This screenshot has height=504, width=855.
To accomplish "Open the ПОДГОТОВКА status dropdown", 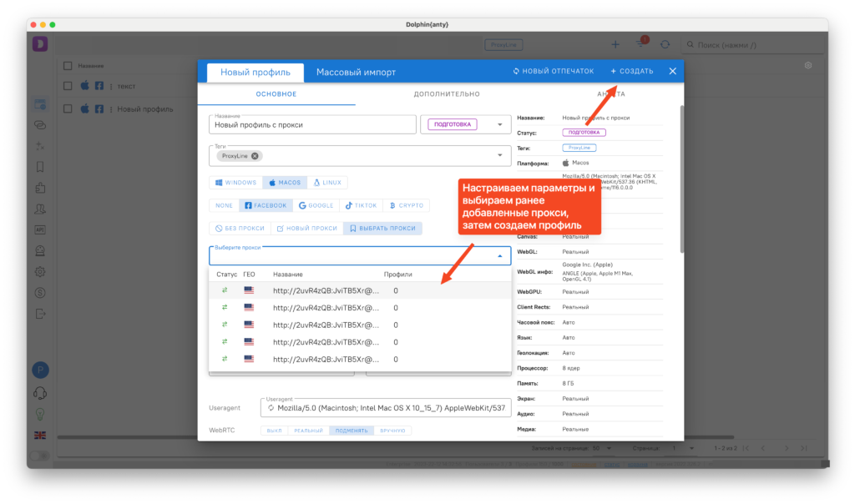I will [499, 124].
